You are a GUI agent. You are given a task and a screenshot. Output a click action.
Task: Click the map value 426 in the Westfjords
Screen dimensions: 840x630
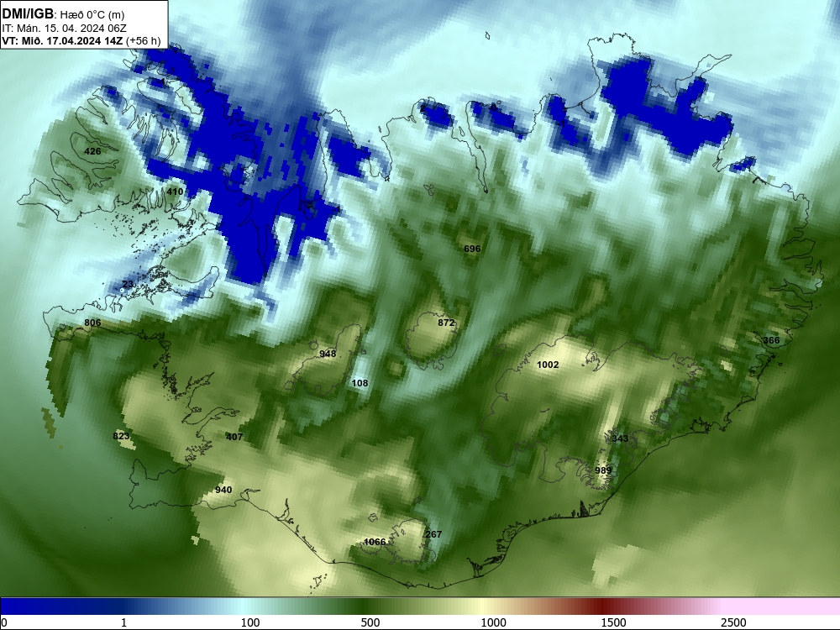(x=92, y=151)
